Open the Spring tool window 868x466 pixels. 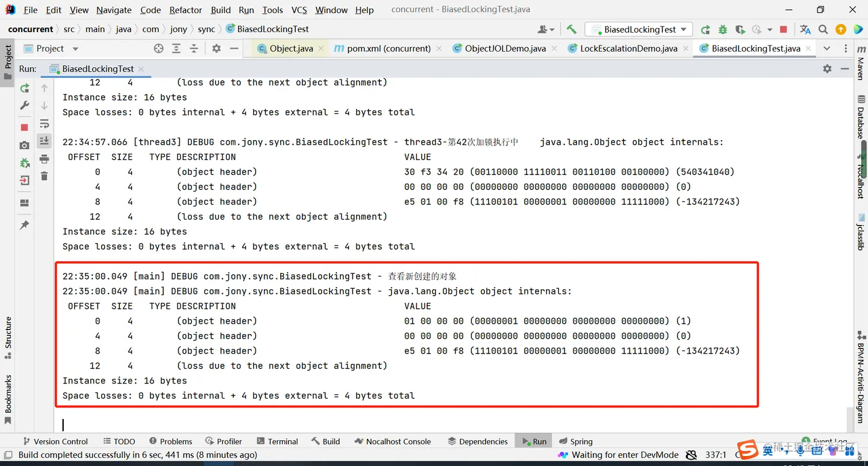pos(575,441)
